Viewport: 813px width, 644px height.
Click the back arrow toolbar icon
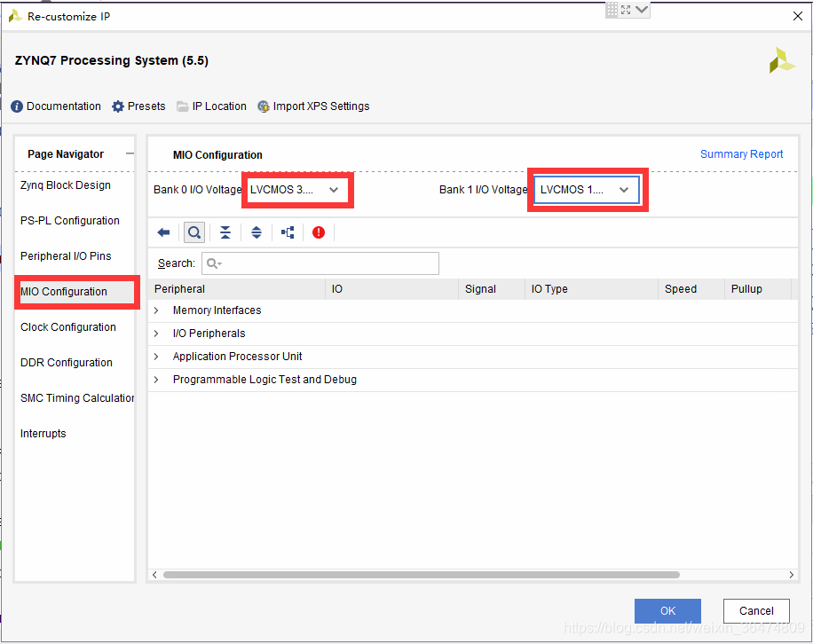[163, 232]
